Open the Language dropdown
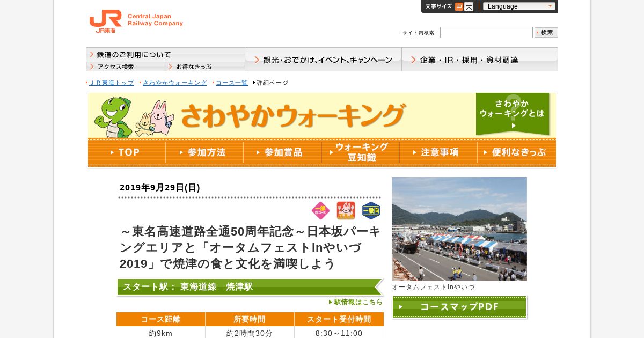The width and height of the screenshot is (644, 338). point(519,6)
